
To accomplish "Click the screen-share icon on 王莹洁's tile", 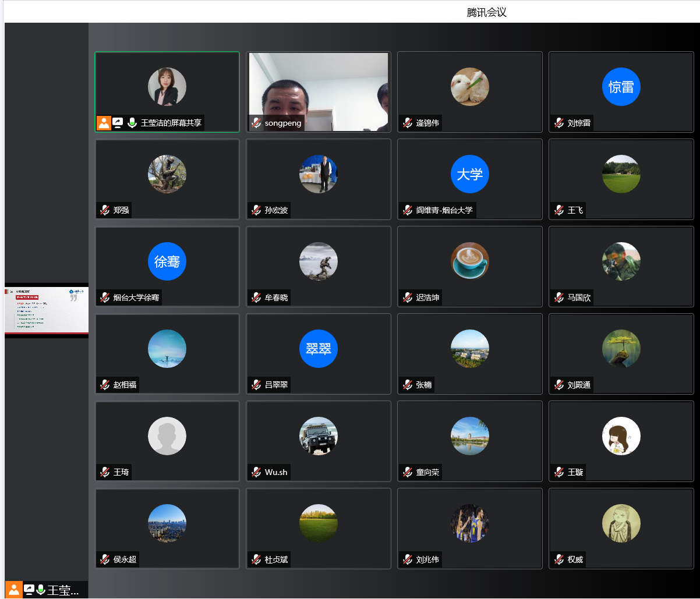I will point(118,123).
